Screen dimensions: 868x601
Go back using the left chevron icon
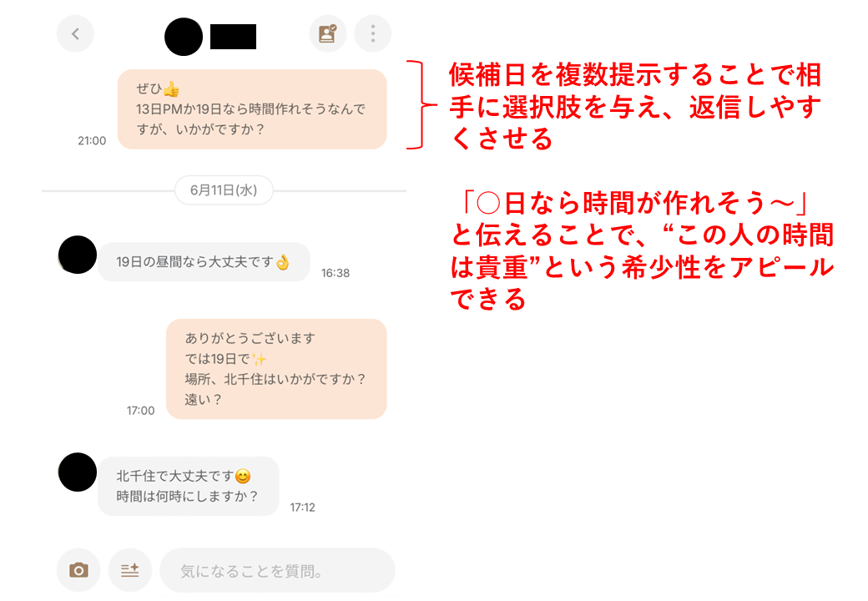(75, 33)
